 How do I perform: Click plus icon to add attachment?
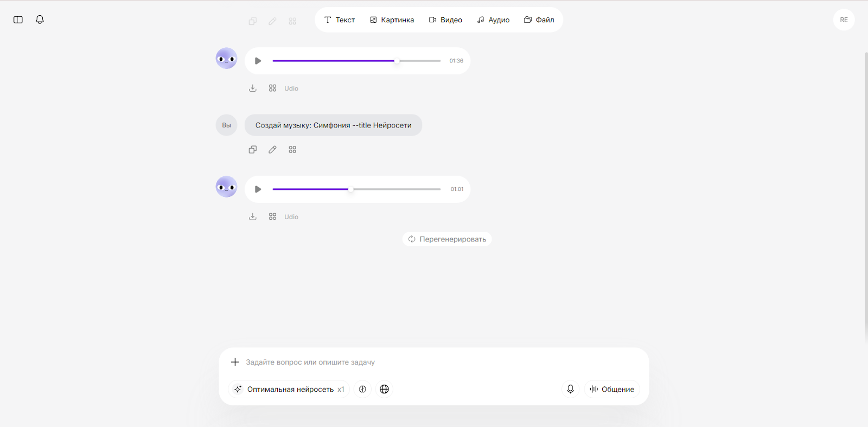(x=235, y=362)
